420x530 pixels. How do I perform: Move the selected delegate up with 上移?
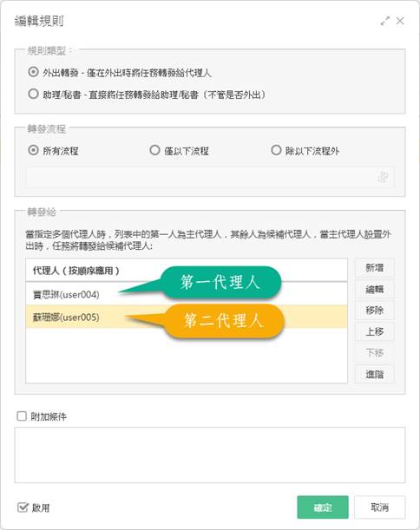point(374,331)
